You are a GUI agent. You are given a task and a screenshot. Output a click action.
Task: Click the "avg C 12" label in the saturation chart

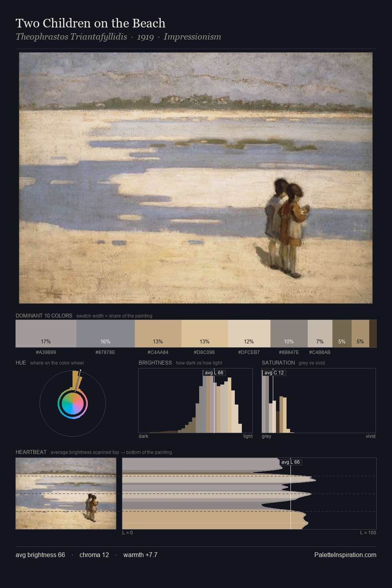point(274,373)
